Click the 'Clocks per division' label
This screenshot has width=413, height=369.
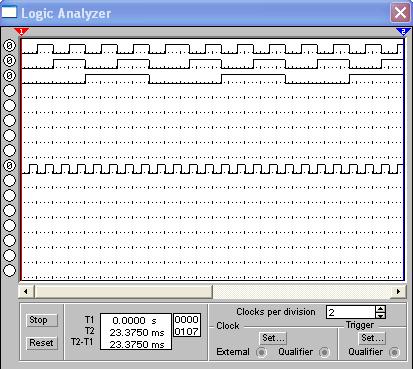276,312
